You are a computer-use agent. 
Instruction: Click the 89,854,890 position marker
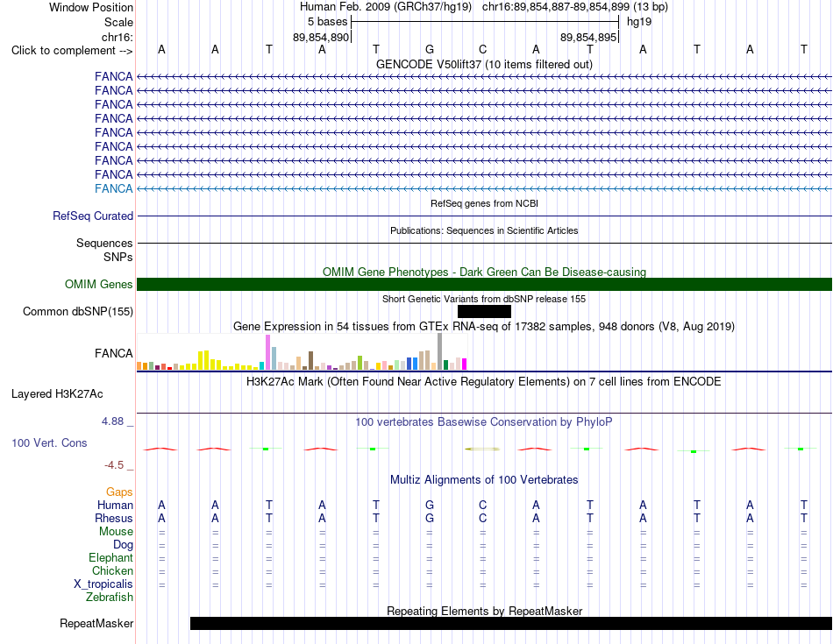(x=321, y=37)
